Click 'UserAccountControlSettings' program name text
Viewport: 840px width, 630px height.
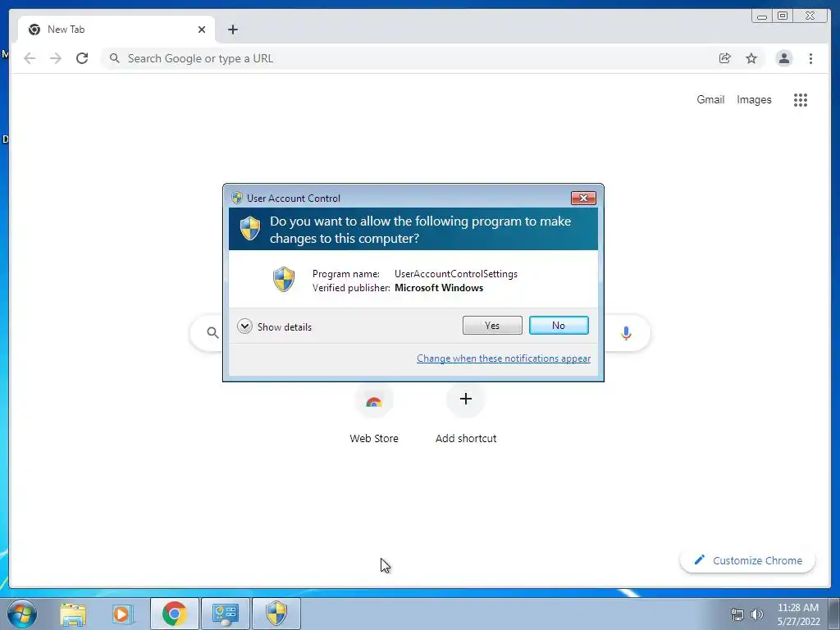click(x=456, y=274)
